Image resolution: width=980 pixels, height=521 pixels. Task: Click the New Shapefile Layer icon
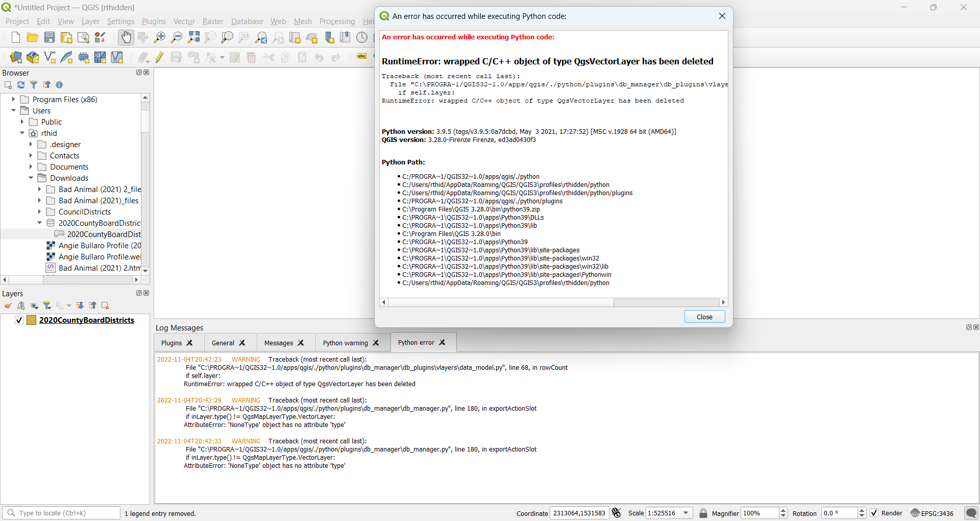click(50, 57)
